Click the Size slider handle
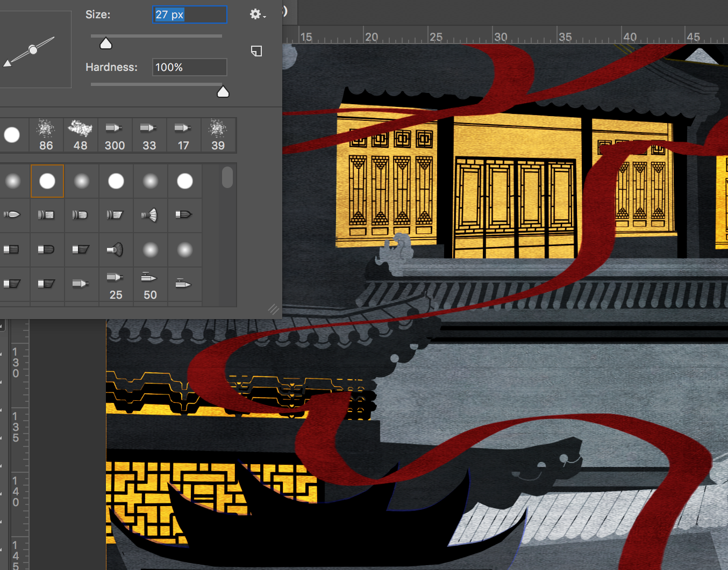Image resolution: width=728 pixels, height=570 pixels. (x=106, y=44)
